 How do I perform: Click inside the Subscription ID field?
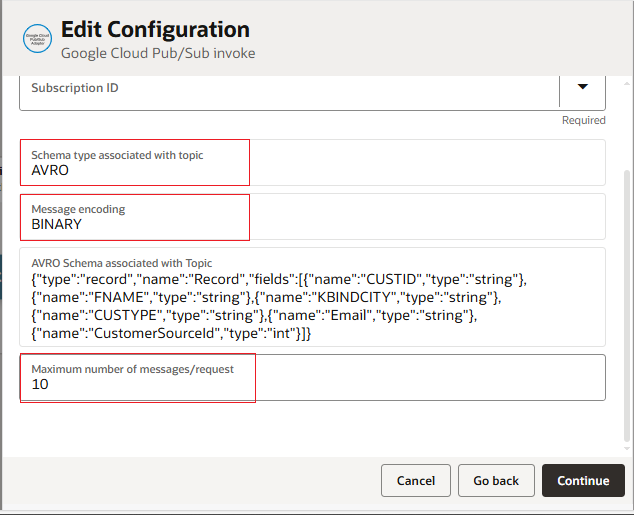pyautogui.click(x=288, y=89)
